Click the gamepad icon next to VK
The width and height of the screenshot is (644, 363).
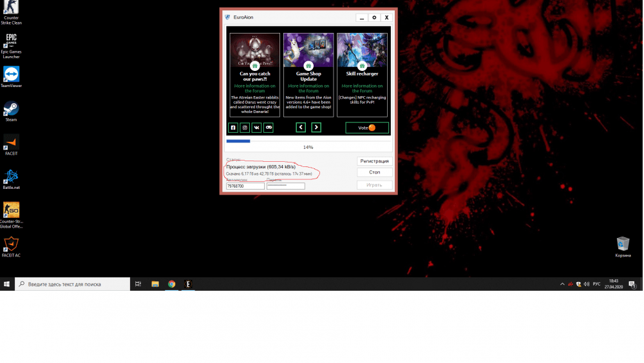click(x=269, y=128)
